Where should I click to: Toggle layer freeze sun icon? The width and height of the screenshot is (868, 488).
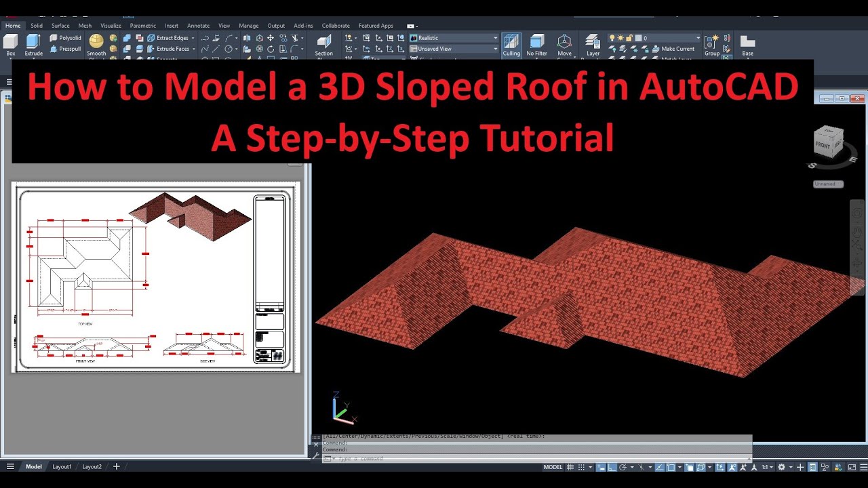pos(620,38)
